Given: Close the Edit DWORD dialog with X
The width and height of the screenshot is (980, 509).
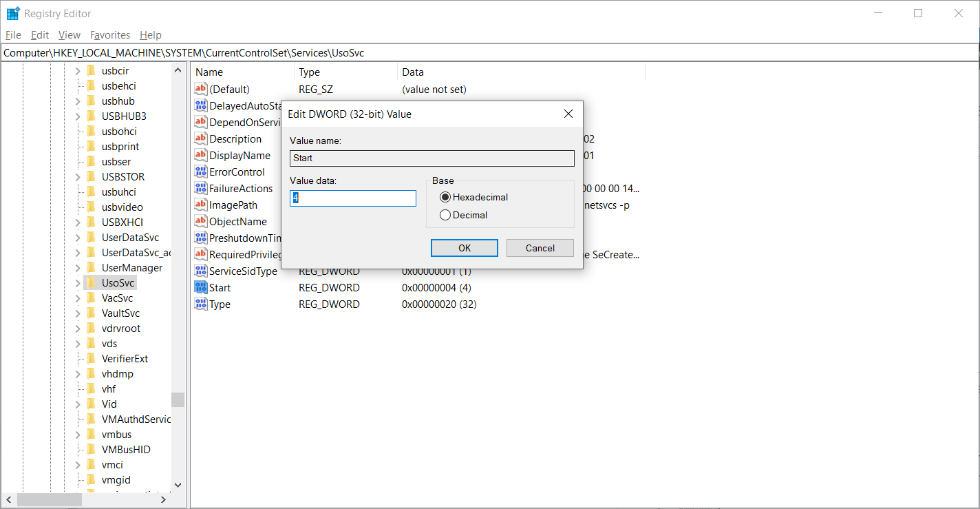Looking at the screenshot, I should click(x=568, y=114).
